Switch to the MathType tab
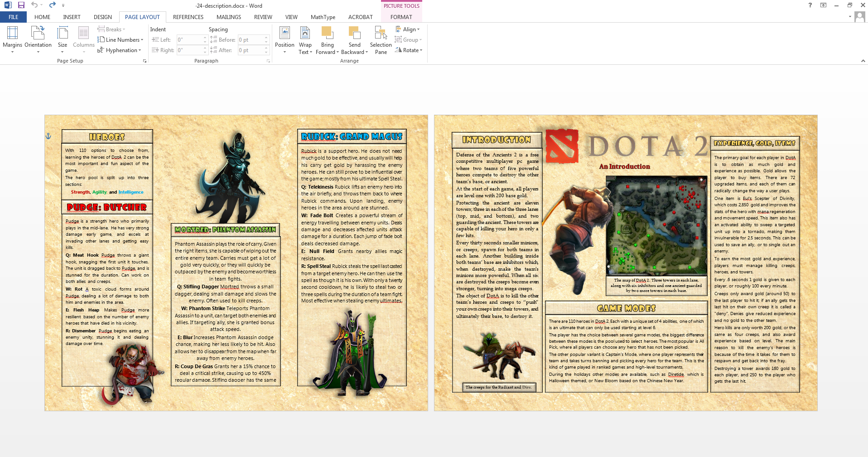This screenshot has height=457, width=868. [x=323, y=17]
